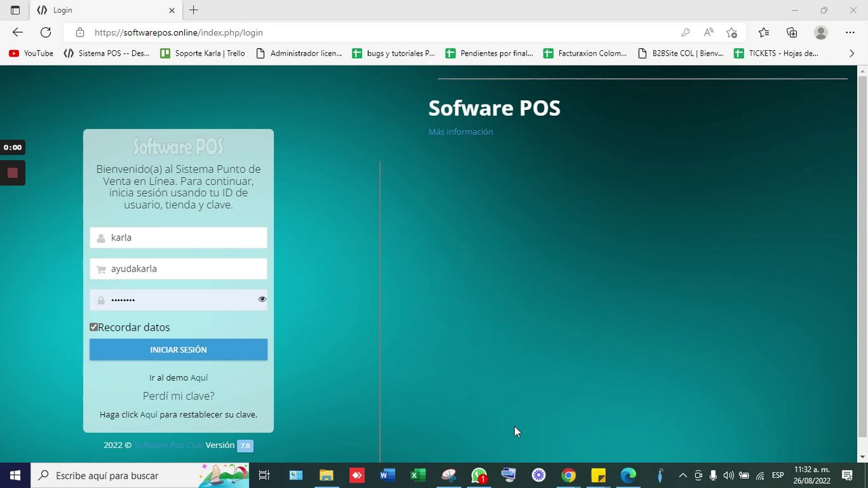Image resolution: width=868 pixels, height=488 pixels.
Task: Open a new browser tab
Action: coord(194,10)
